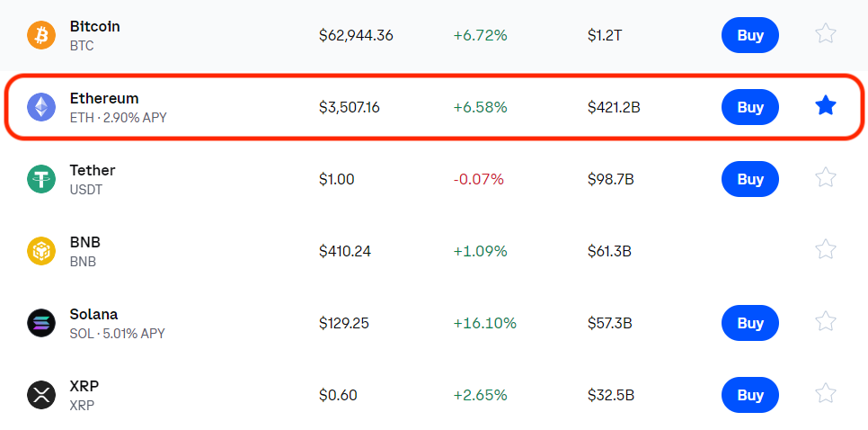Image resolution: width=868 pixels, height=430 pixels.
Task: Click the BNB price of $410.24
Action: point(344,251)
